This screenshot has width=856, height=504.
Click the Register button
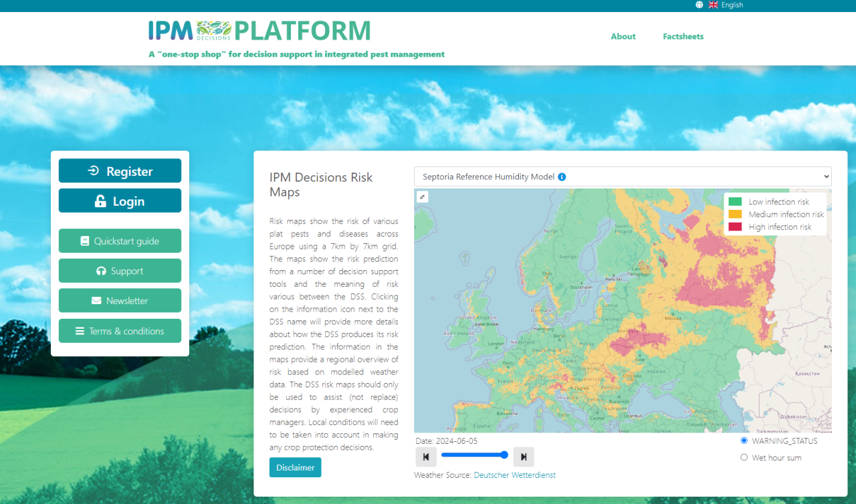coord(120,171)
